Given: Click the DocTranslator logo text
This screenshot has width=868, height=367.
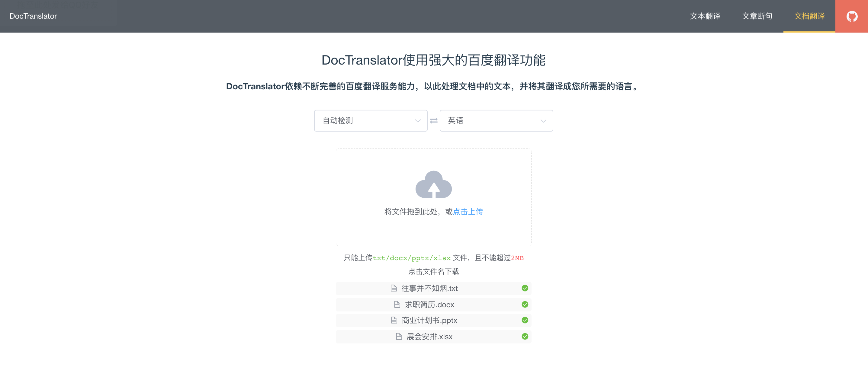Looking at the screenshot, I should click(x=33, y=16).
